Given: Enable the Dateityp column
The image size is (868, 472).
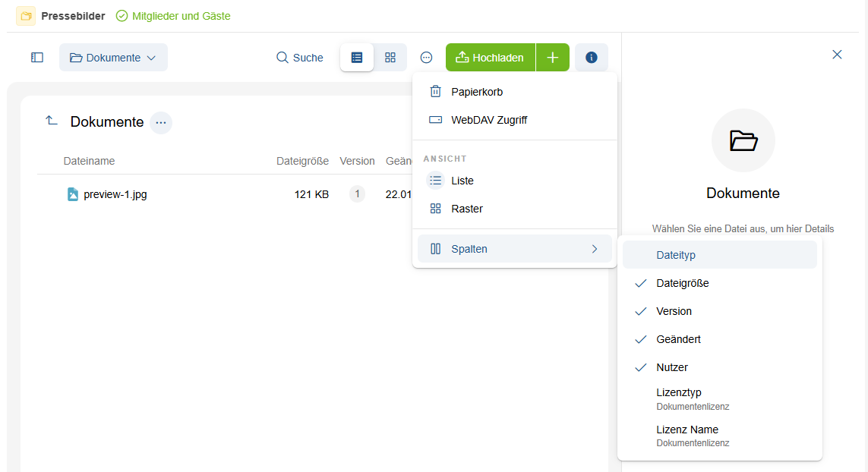Looking at the screenshot, I should click(x=676, y=255).
